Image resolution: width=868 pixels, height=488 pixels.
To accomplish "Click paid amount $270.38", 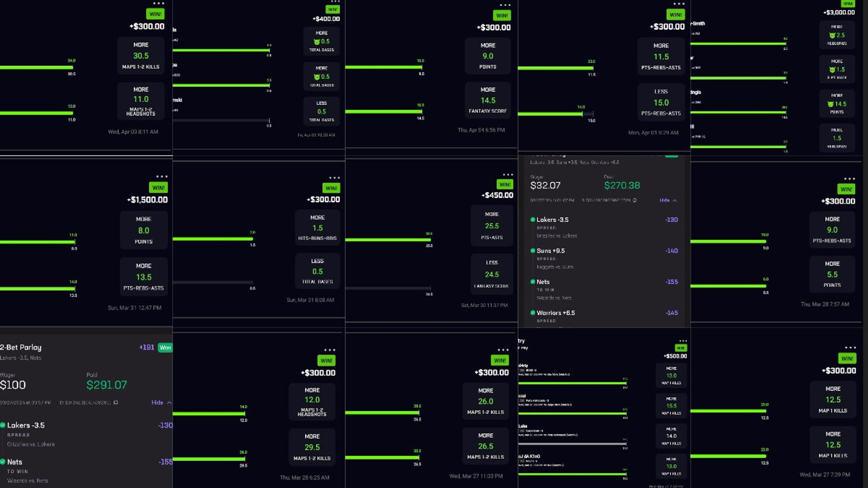I will point(622,185).
